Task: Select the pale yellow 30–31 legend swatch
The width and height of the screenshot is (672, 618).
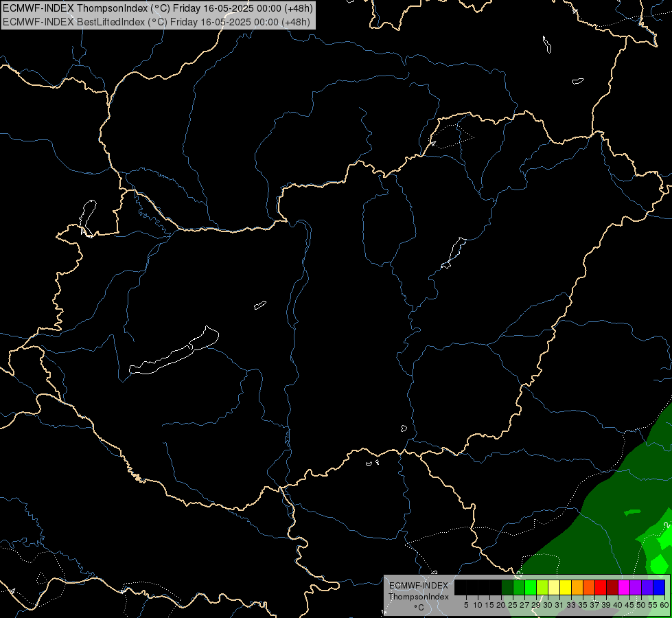Action: (555, 587)
